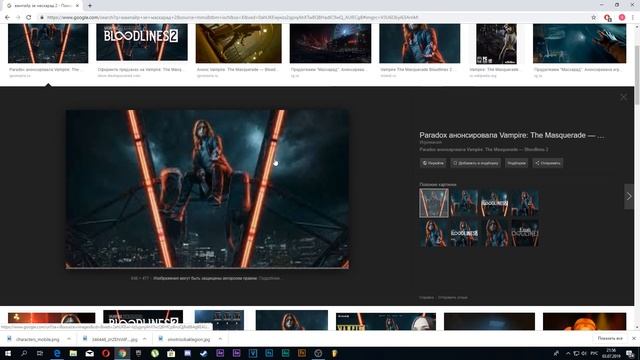The image size is (640, 360).
Task: Click the Добавить в подборку button
Action: [476, 163]
